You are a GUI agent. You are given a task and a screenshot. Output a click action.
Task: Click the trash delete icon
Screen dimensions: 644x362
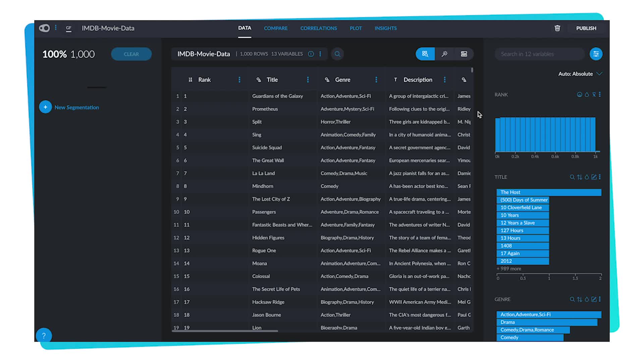tap(557, 28)
